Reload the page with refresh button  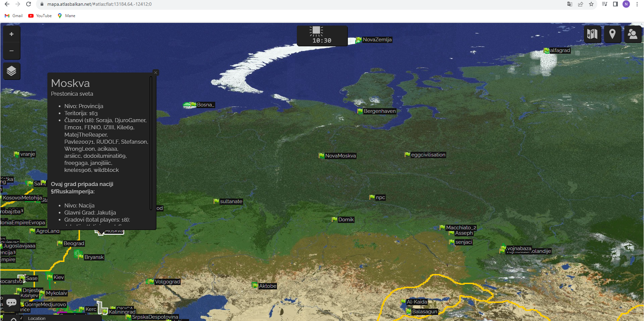pyautogui.click(x=29, y=4)
